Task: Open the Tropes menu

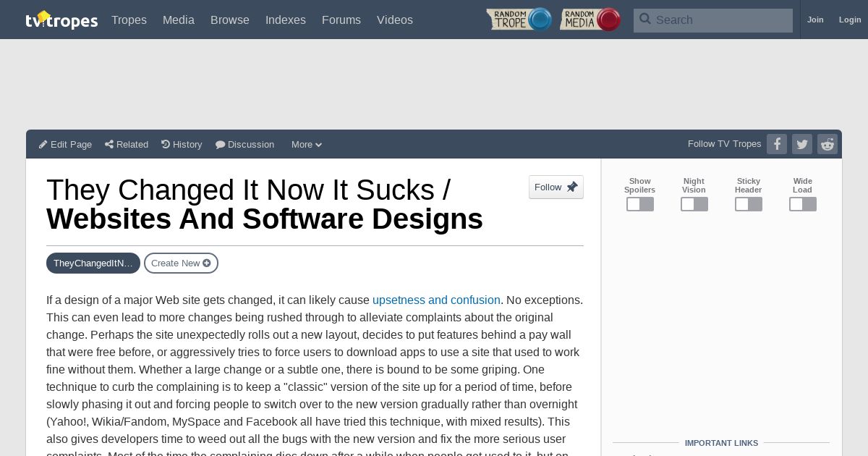Action: pos(129,20)
